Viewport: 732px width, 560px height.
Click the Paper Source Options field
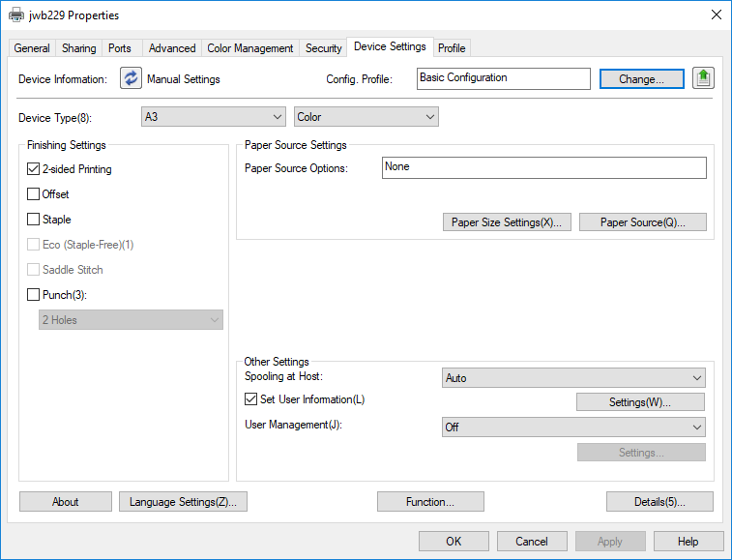click(x=543, y=167)
